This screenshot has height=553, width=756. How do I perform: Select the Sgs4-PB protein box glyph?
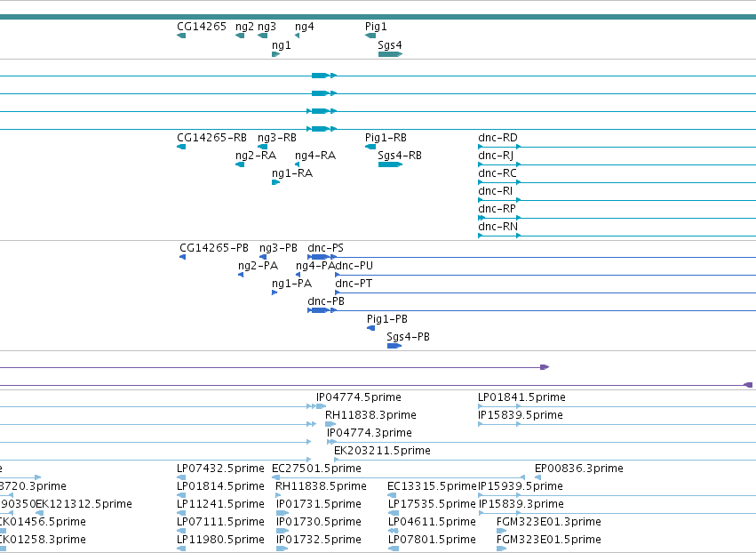[x=394, y=346]
